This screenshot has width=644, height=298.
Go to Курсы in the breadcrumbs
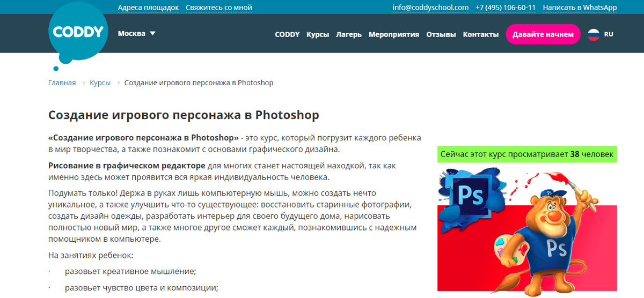100,83
